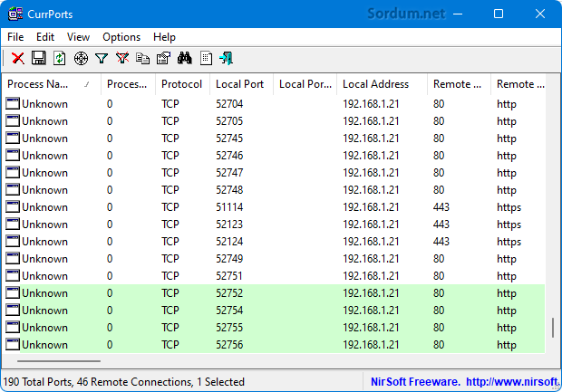This screenshot has height=392, width=562.
Task: Sort by Local Address column header
Action: pyautogui.click(x=383, y=84)
